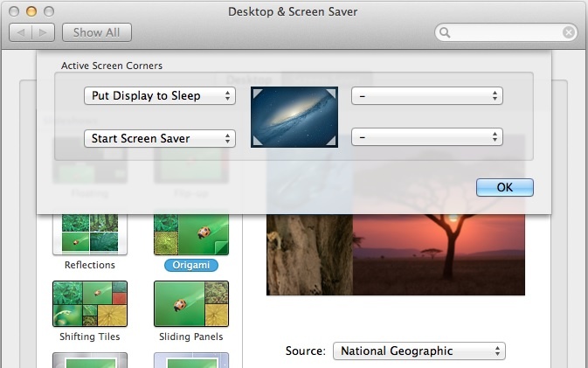Click the Sliding Panels label text
Screen dimensions: 588x368
[x=191, y=337]
